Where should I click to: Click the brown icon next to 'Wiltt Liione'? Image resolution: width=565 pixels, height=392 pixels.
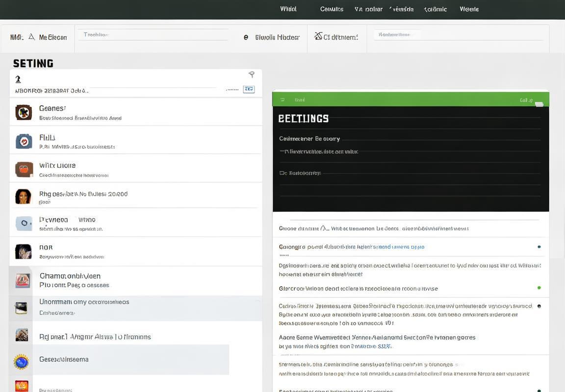coord(24,169)
